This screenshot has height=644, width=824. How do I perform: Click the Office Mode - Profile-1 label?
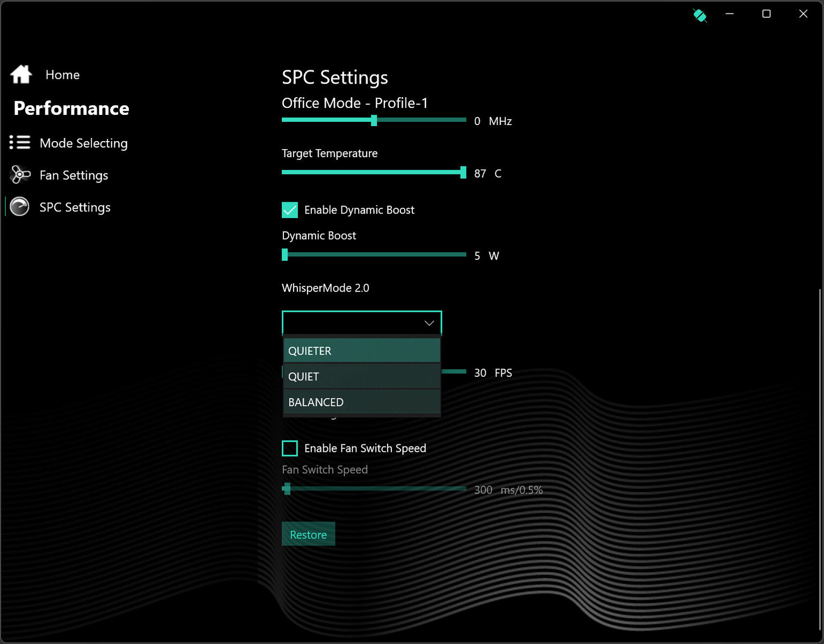tap(355, 103)
